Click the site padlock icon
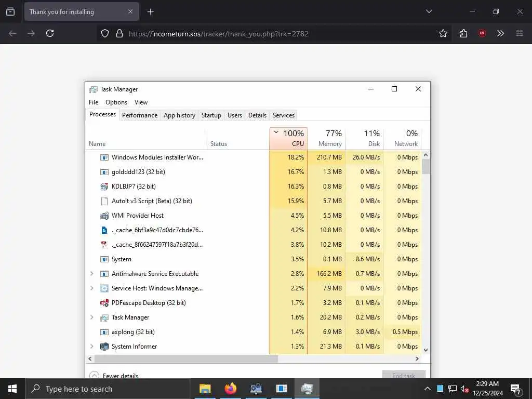The image size is (532, 399). [x=119, y=33]
